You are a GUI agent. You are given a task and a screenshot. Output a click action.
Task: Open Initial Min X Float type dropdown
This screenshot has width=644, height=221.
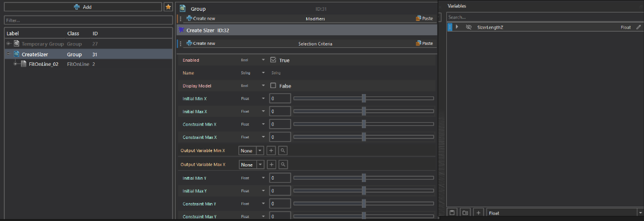point(263,99)
